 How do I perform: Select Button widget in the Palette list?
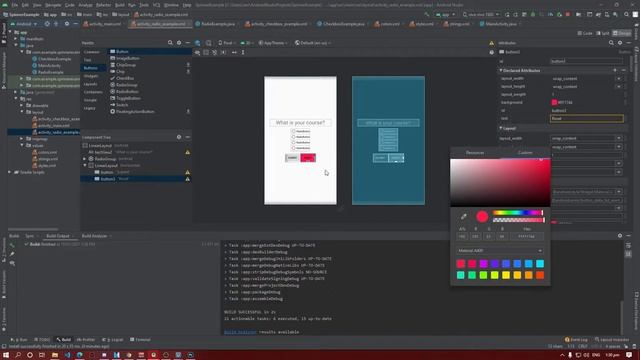[x=122, y=52]
